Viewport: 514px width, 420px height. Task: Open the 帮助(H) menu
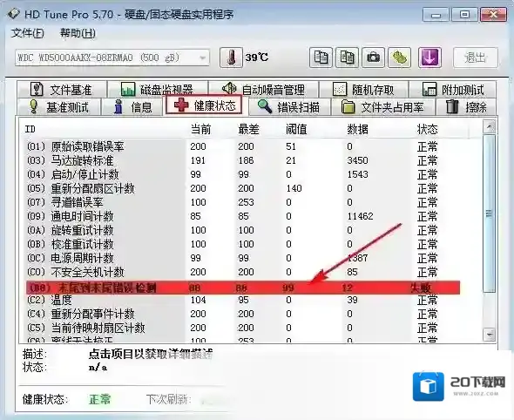pos(78,33)
